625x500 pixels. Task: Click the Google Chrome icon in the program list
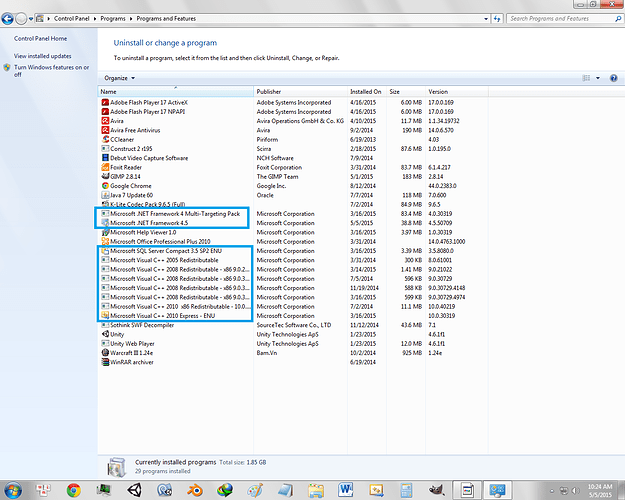[x=105, y=186]
